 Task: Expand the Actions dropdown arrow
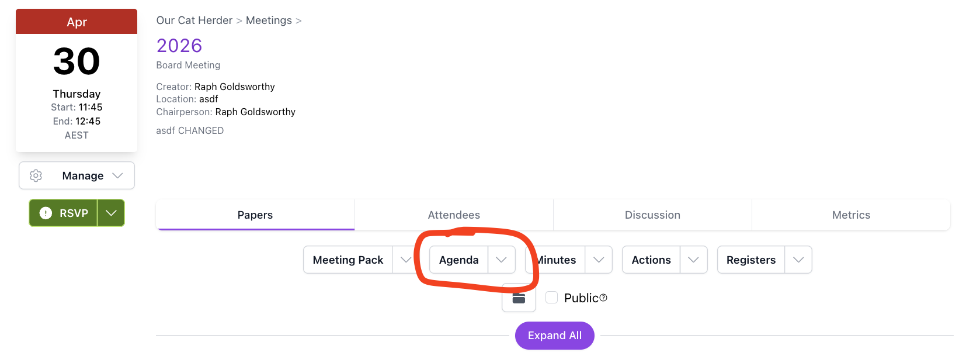click(x=694, y=260)
